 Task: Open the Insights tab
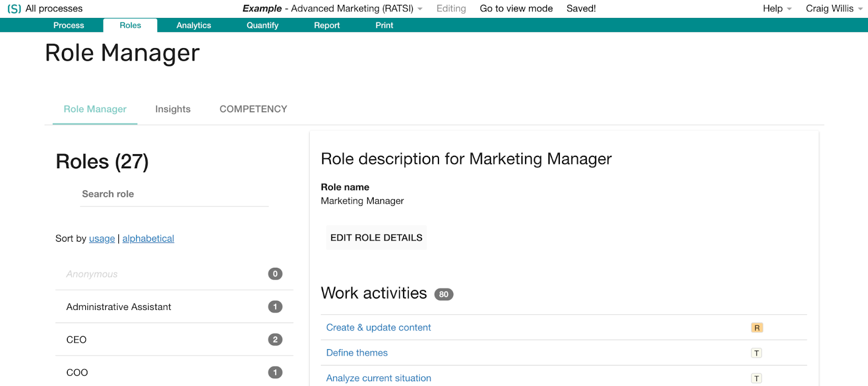[x=173, y=109]
